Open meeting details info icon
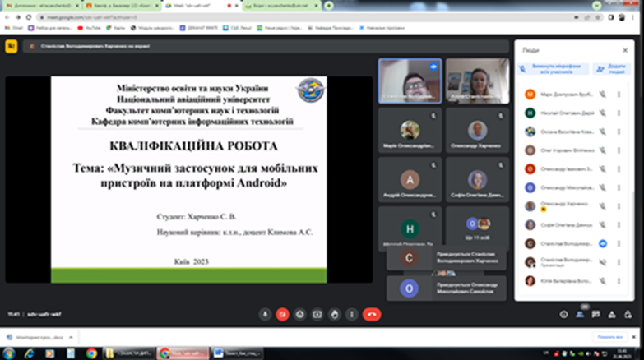 563,315
